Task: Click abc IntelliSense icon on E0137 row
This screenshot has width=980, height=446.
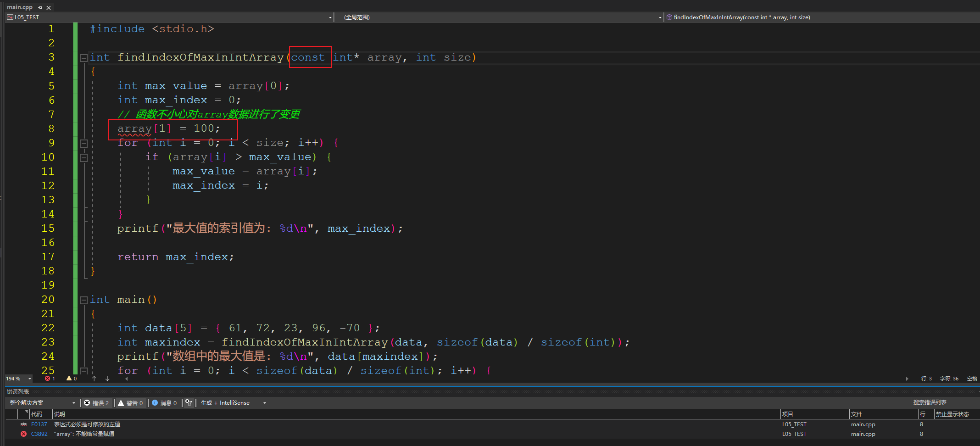Action: (23, 424)
